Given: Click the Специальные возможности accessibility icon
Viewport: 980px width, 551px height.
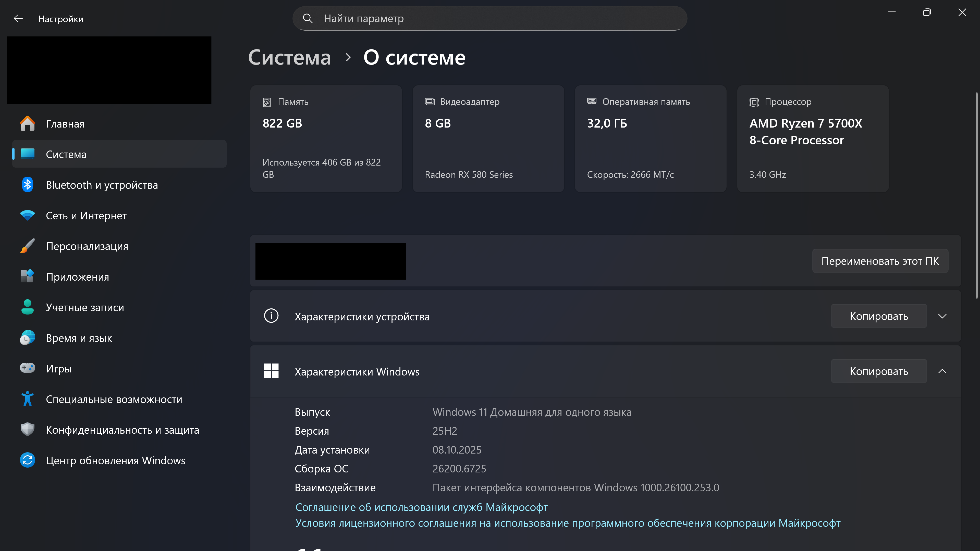Looking at the screenshot, I should click(27, 399).
